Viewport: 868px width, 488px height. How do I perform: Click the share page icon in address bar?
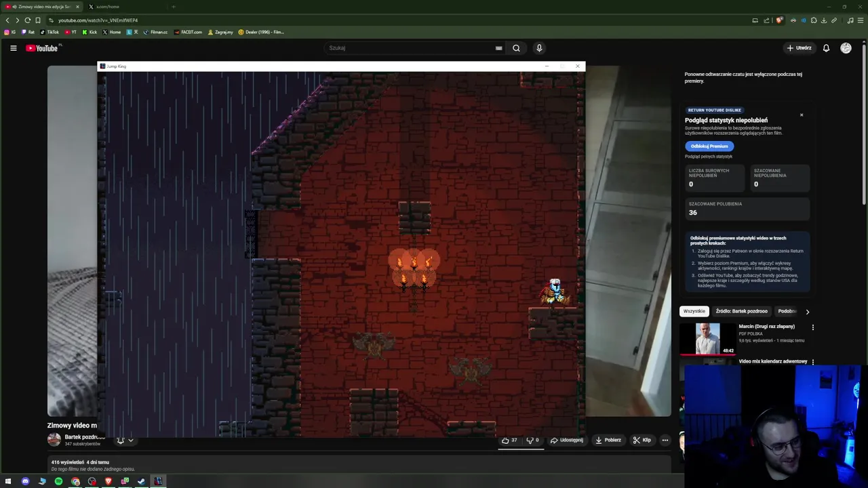click(766, 20)
